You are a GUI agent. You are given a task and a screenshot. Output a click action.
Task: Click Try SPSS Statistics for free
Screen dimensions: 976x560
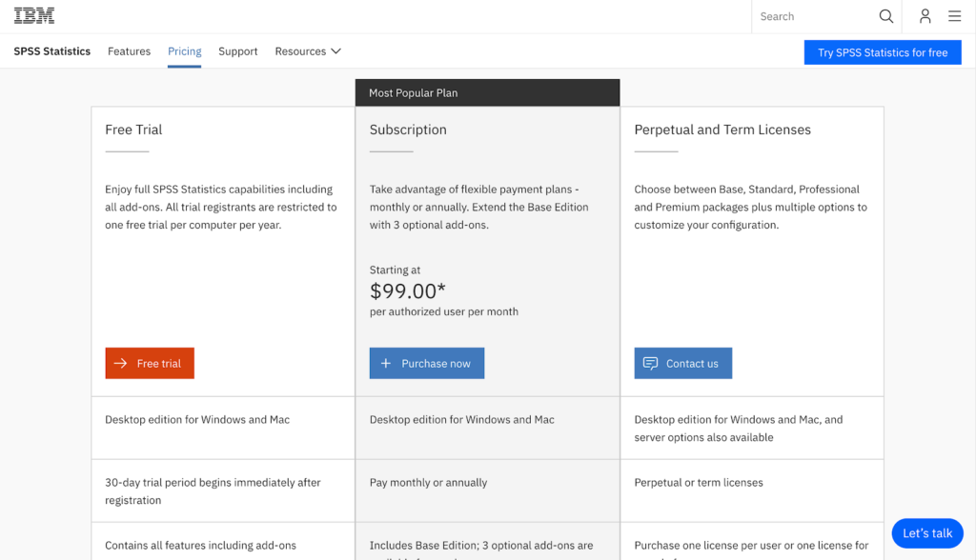tap(883, 52)
